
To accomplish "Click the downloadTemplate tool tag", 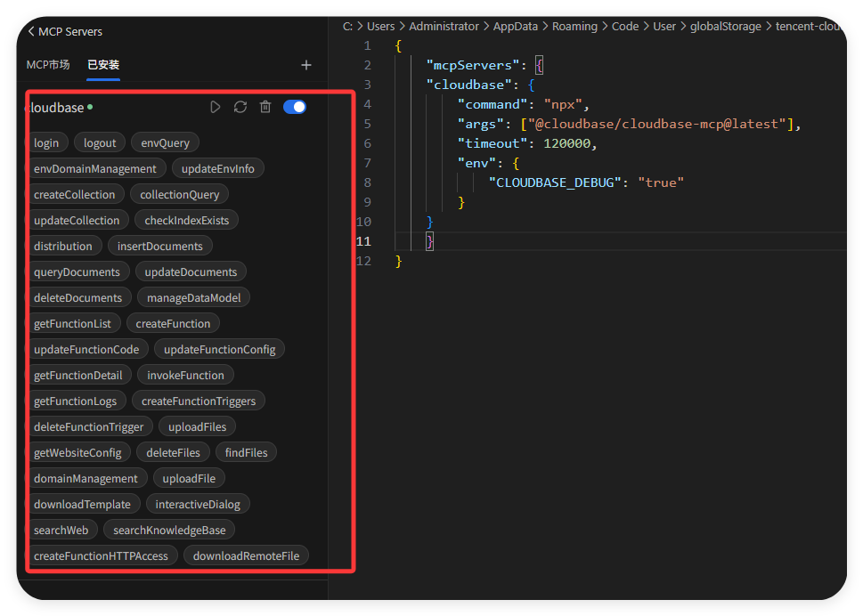I will (x=84, y=505).
